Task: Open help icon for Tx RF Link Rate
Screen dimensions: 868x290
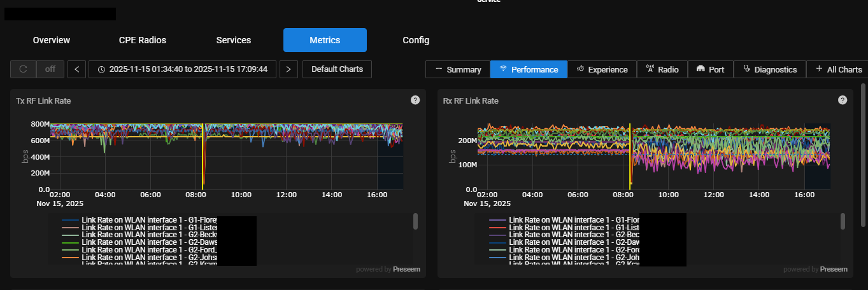Action: click(415, 100)
